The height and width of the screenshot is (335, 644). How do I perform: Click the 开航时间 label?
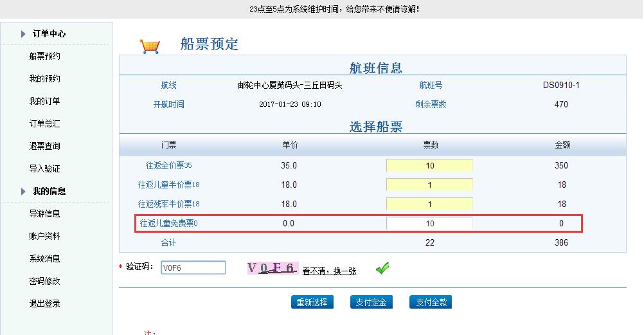(x=169, y=104)
